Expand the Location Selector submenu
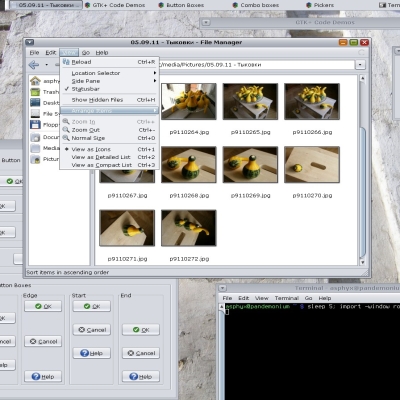The width and height of the screenshot is (400, 400). point(109,73)
